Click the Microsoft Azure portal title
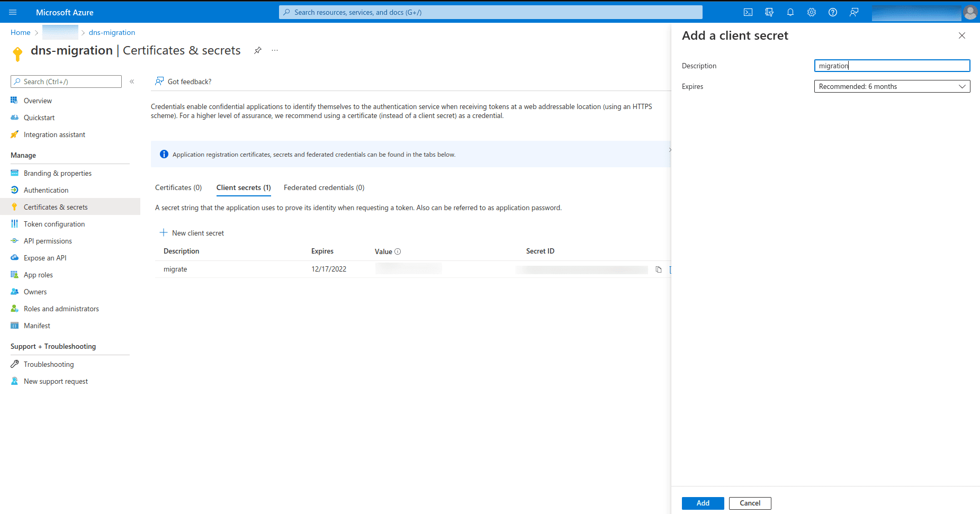 point(65,12)
